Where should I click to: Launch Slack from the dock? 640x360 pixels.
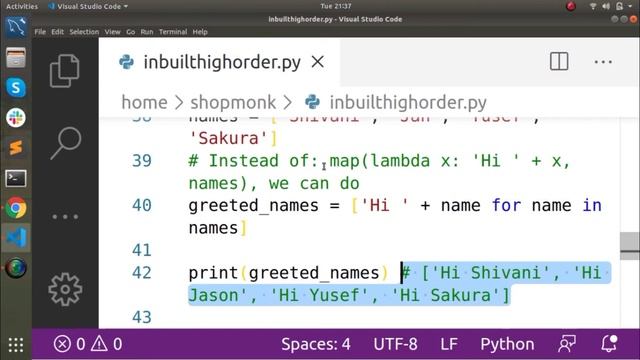[16, 118]
